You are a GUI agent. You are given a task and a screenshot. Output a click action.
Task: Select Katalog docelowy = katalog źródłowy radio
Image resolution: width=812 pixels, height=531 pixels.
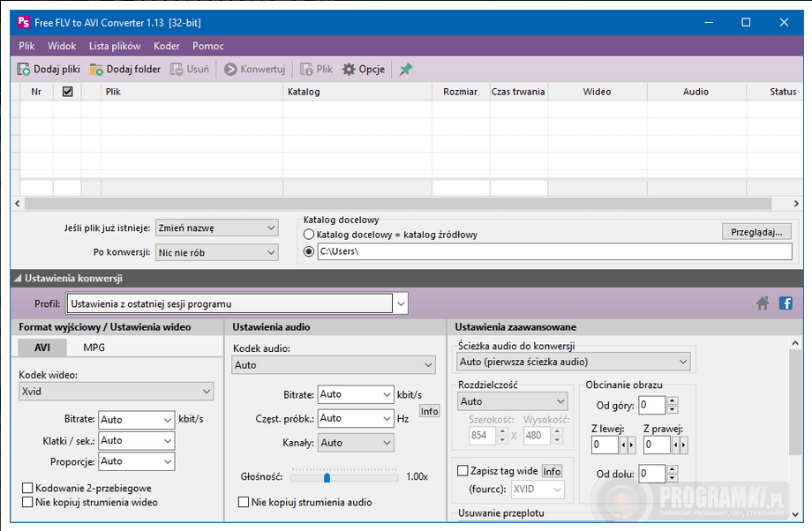tap(309, 235)
